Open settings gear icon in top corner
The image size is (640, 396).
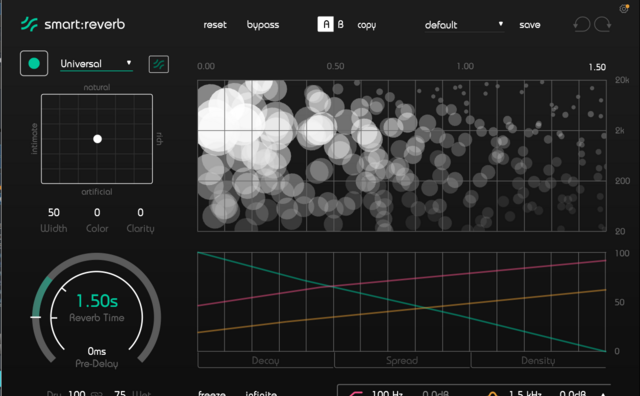[624, 9]
